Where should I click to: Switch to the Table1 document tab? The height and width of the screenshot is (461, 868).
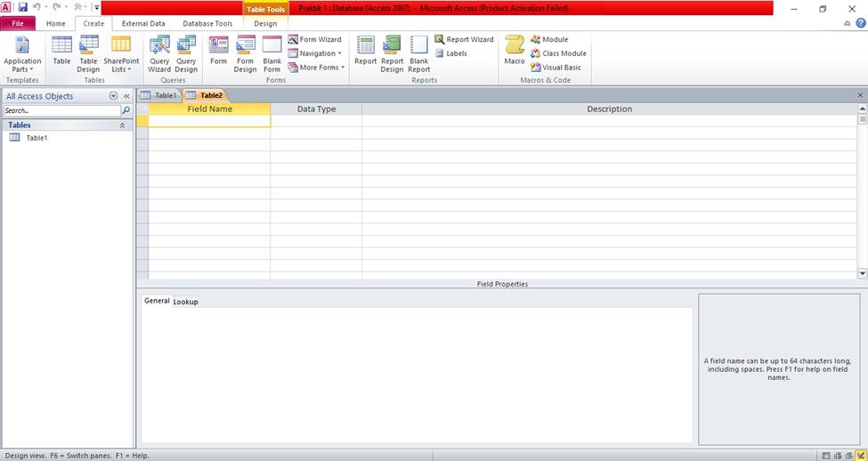click(159, 95)
